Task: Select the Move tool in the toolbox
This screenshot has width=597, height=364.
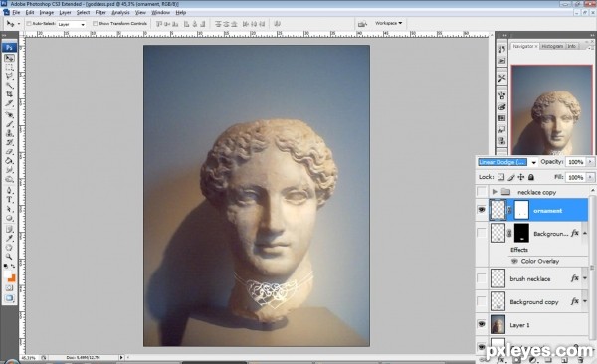Action: 9,58
